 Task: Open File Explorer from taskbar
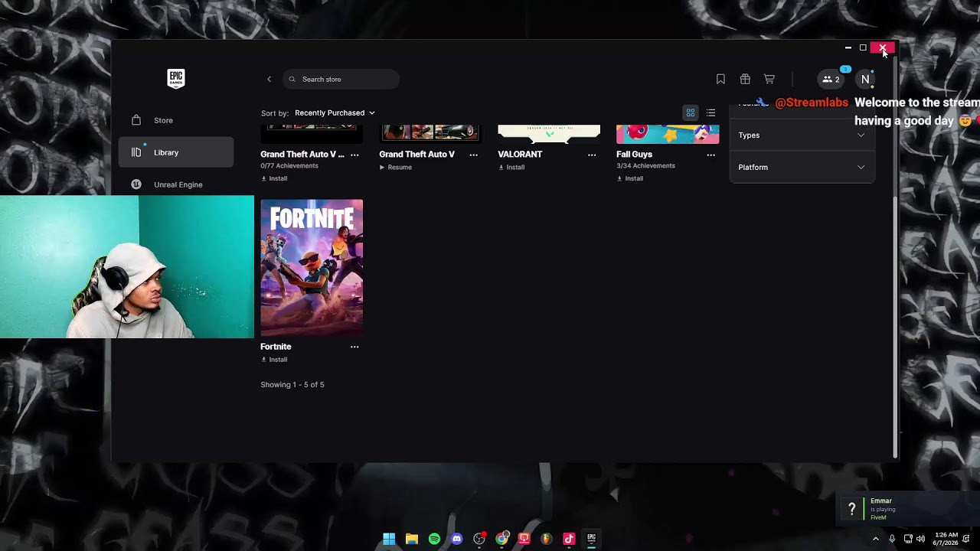[412, 539]
